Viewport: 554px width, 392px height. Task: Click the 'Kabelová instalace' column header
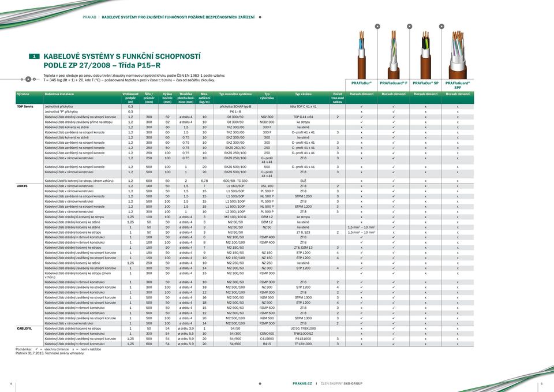(59, 94)
